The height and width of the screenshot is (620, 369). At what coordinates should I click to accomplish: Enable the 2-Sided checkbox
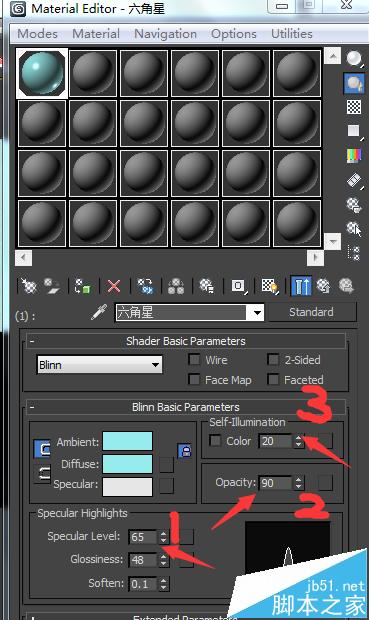tap(273, 359)
